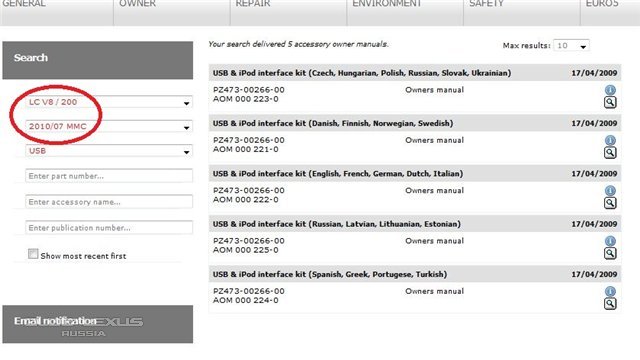Open info icon for AOM 000 223-0
Screen dimensions: 640x360
tap(610, 90)
